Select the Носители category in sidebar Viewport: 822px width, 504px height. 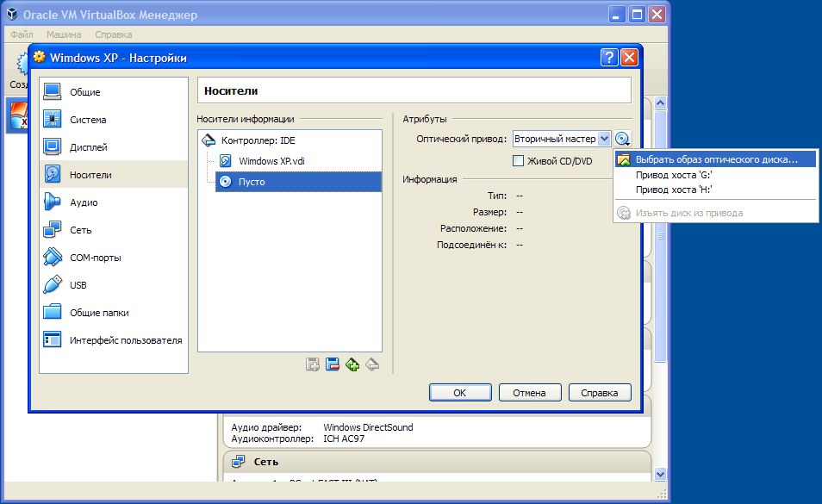[x=114, y=174]
